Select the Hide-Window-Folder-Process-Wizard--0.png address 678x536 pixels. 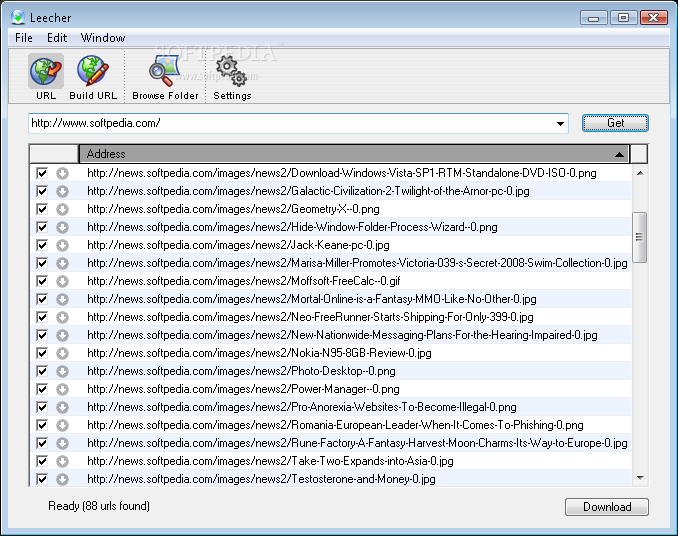click(x=292, y=227)
